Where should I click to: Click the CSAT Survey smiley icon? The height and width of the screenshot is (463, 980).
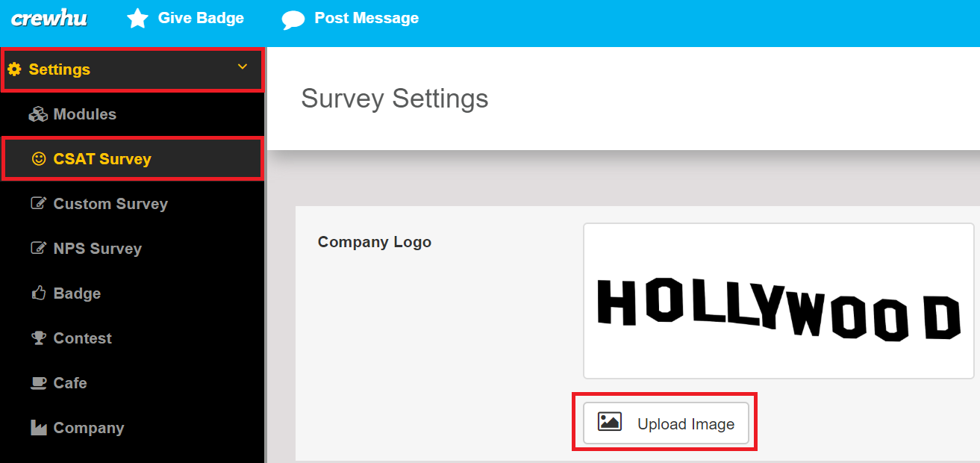click(39, 158)
